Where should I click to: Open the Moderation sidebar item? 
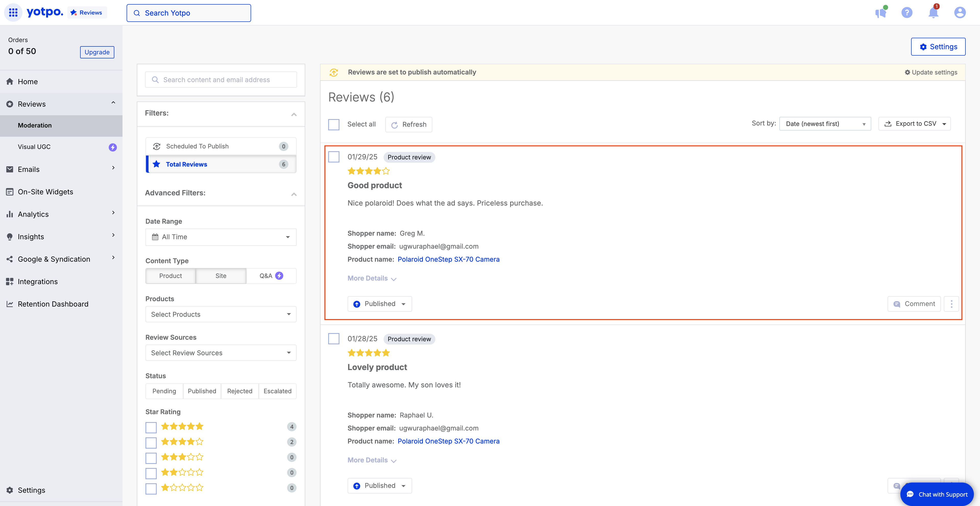tap(35, 125)
